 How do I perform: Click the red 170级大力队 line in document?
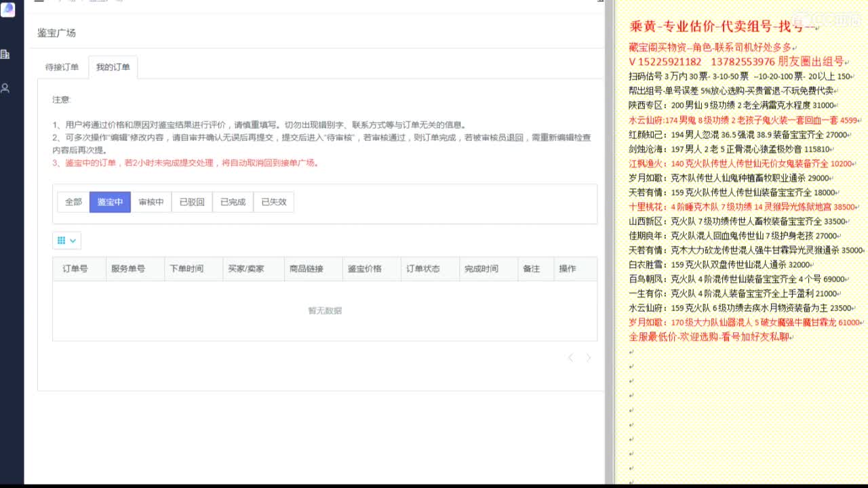[745, 322]
